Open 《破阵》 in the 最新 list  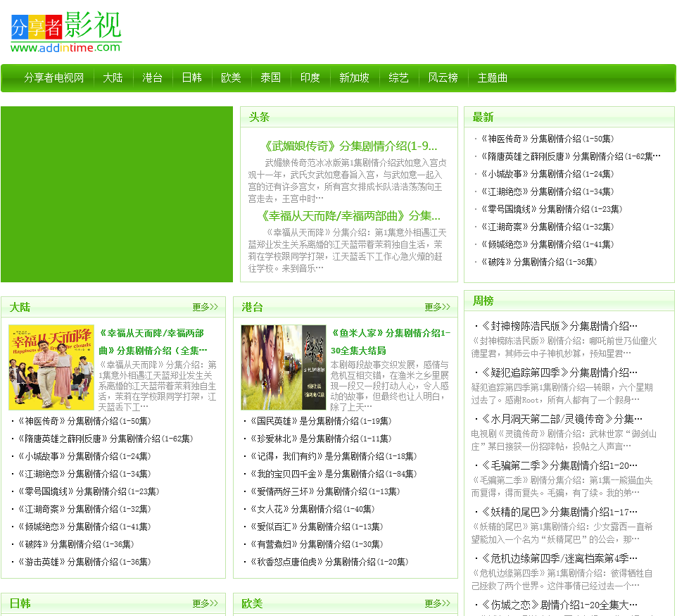(x=538, y=262)
